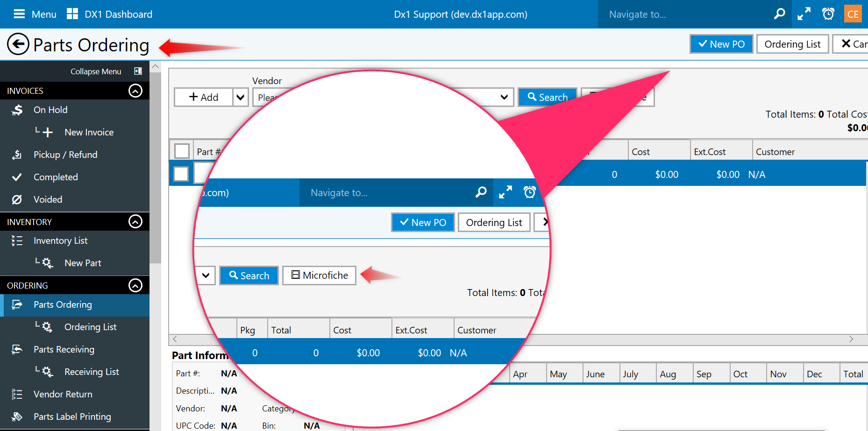The height and width of the screenshot is (431, 868).
Task: Click the magnified view's New PO button
Action: tap(423, 222)
